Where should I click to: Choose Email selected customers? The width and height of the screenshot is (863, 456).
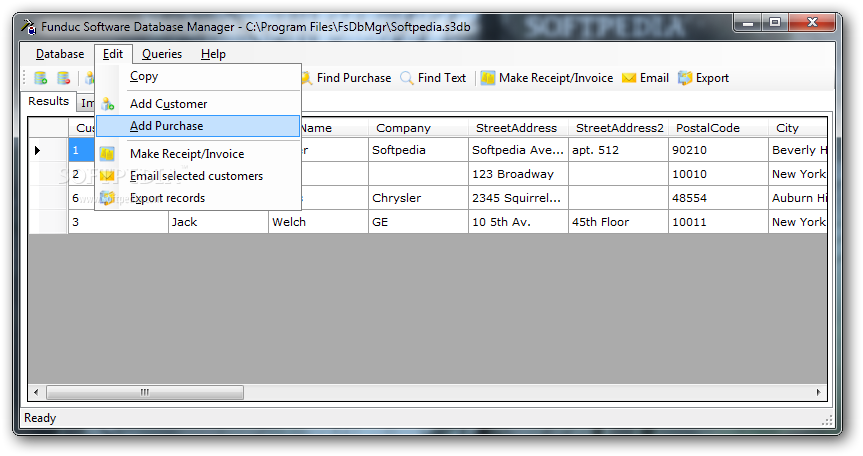pos(198,176)
